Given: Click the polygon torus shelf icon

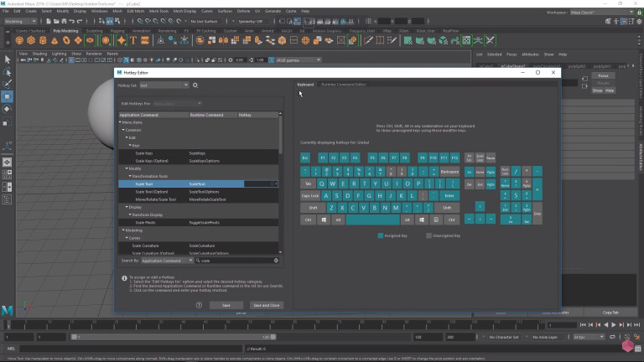Looking at the screenshot, I should point(66,40).
